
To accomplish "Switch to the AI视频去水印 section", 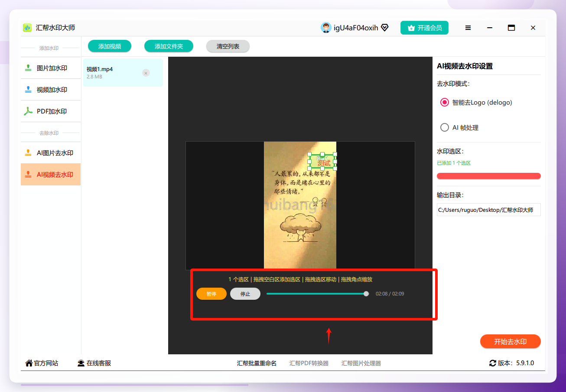I will pos(51,175).
